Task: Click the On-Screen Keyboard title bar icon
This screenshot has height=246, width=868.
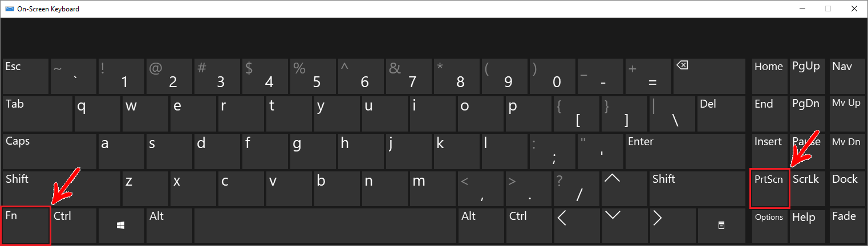Action: tap(10, 9)
